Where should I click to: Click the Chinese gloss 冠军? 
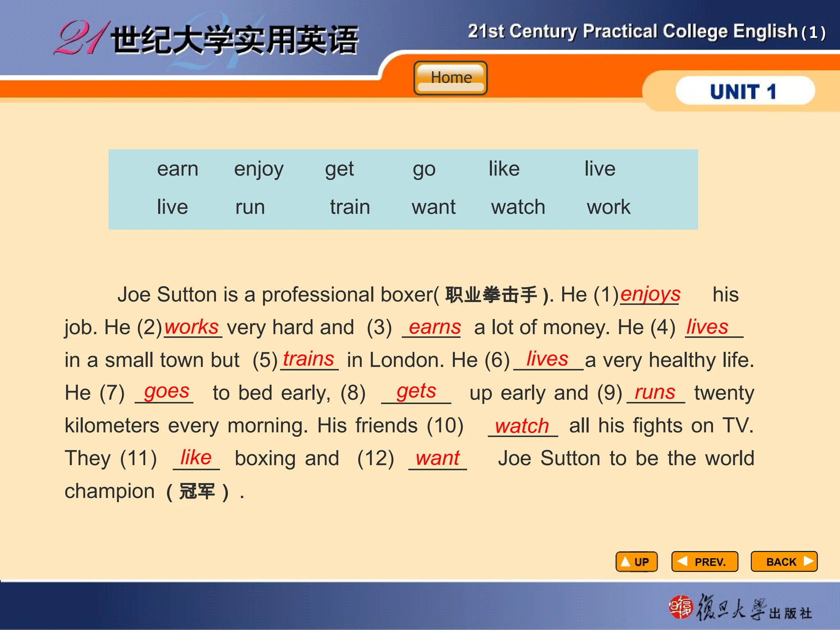[x=197, y=491]
